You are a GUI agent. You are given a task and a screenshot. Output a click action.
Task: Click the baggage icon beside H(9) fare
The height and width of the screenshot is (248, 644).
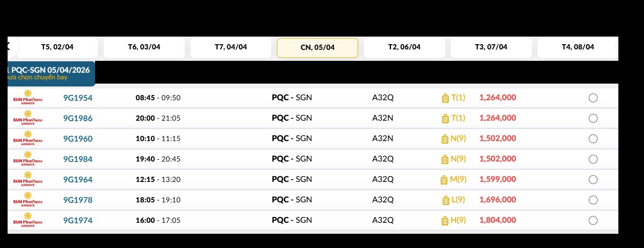click(x=445, y=221)
